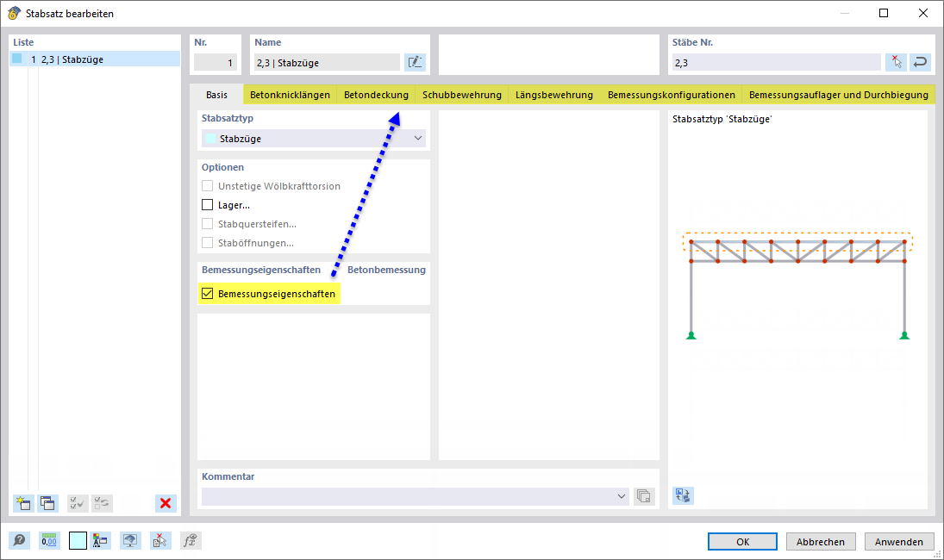Click the copy member set icon below list
This screenshot has height=560, width=944.
coord(47,503)
